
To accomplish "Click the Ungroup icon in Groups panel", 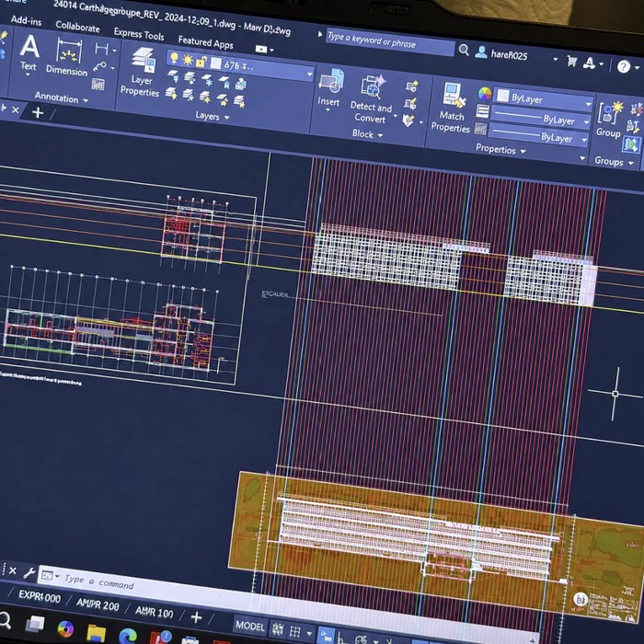I will click(637, 109).
